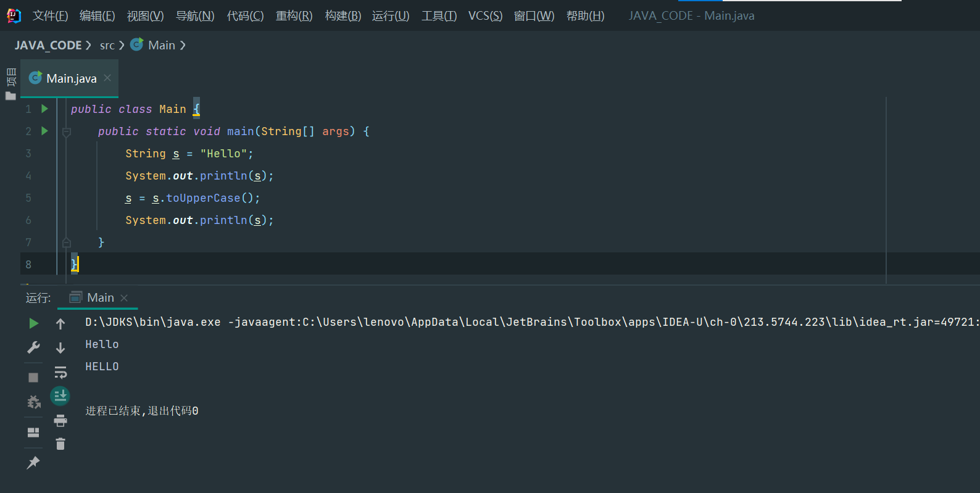Click line number 8 in gutter

(28, 265)
